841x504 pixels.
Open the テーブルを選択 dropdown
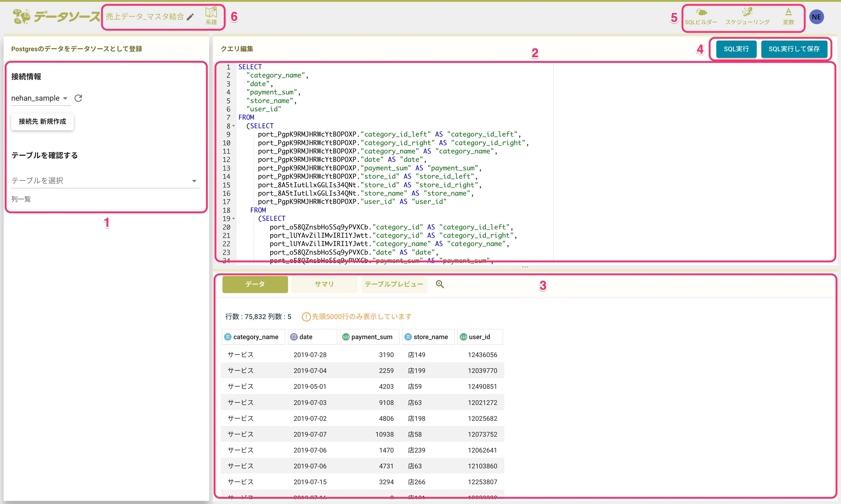pos(105,181)
